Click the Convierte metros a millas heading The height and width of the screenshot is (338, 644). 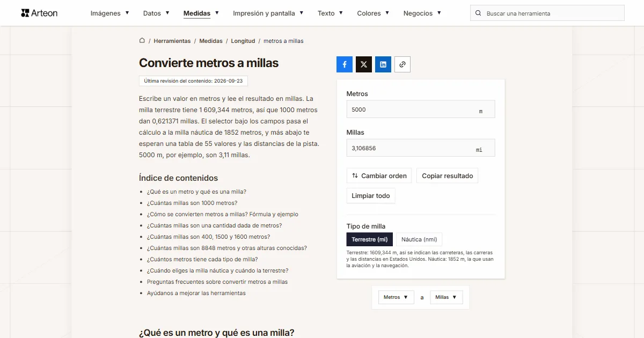(x=209, y=63)
